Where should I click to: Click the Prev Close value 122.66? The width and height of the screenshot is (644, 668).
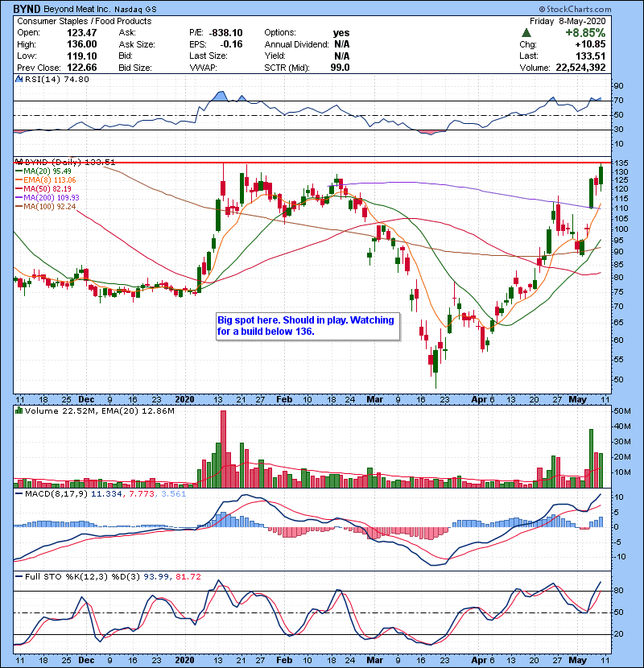(x=82, y=68)
